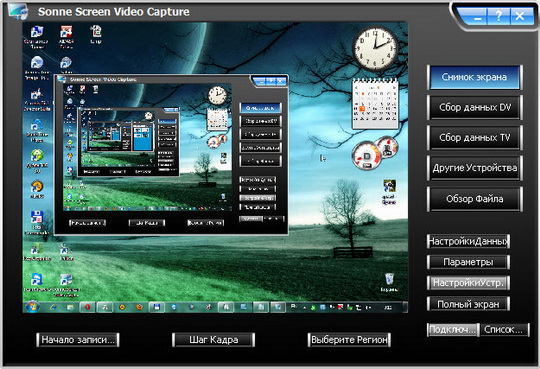Click the Снимок экрана button
540x369 pixels.
[475, 78]
